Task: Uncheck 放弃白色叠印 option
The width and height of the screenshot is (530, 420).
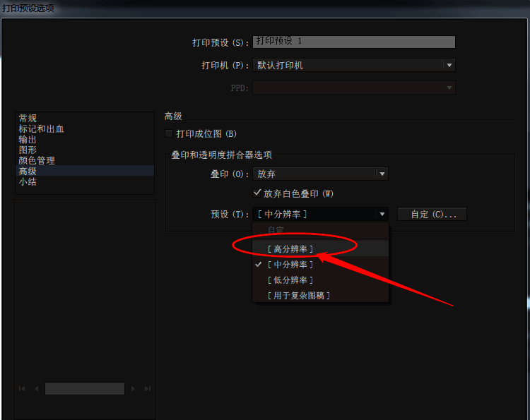Action: coord(257,193)
